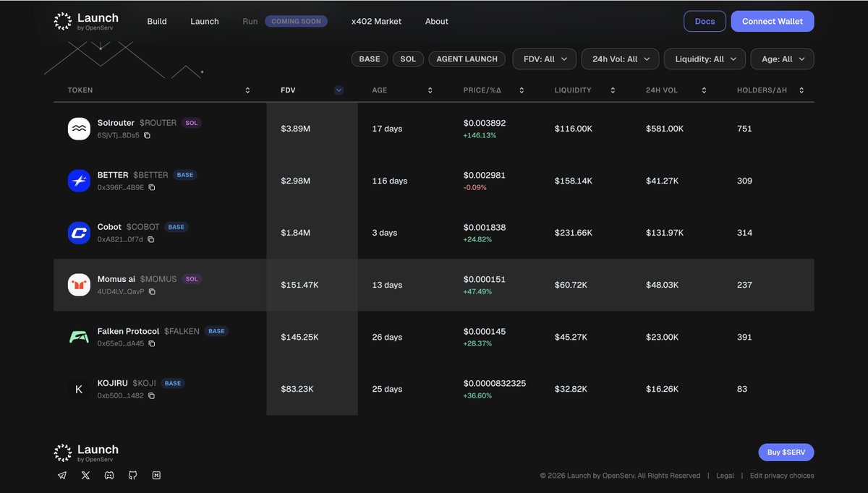Expand the 24h Vol: All dropdown
Screen dimensions: 868x493
tap(620, 59)
